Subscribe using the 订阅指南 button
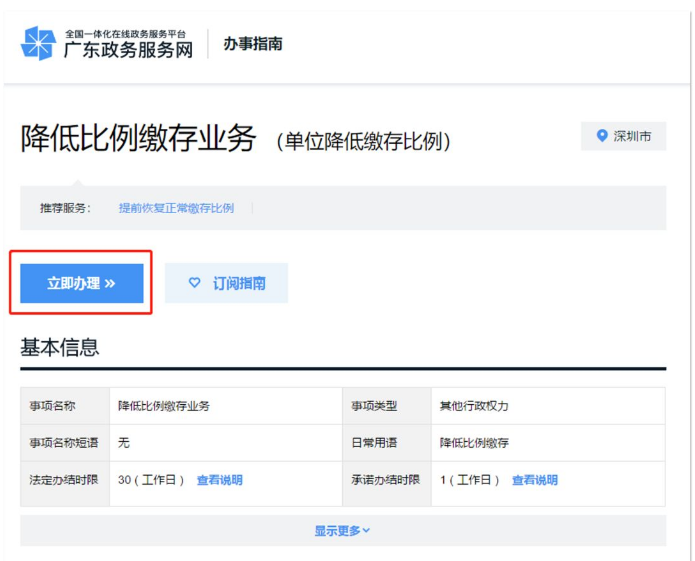The height and width of the screenshot is (561, 695). [x=226, y=283]
